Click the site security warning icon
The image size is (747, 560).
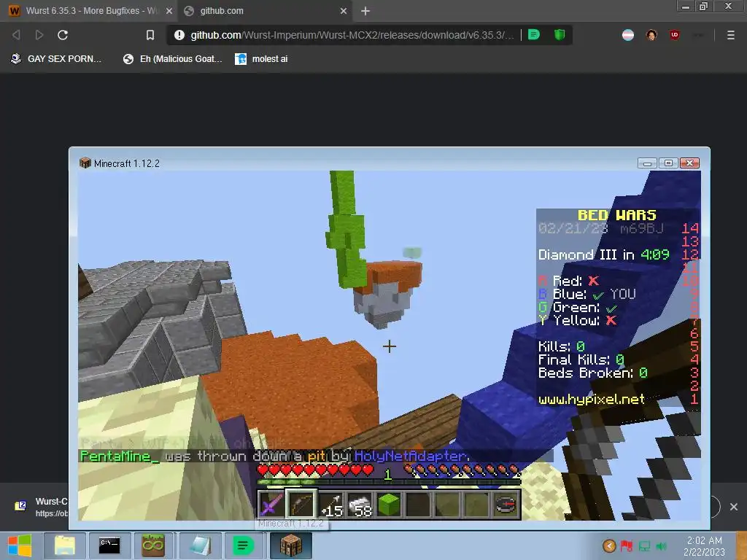coord(179,35)
